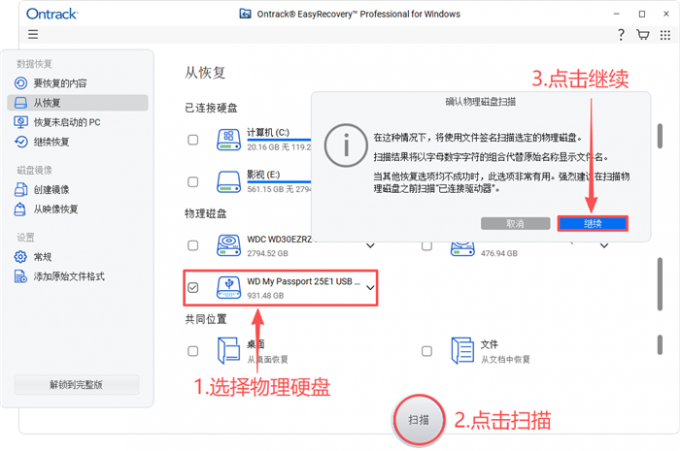Open the help question mark icon

click(x=621, y=34)
